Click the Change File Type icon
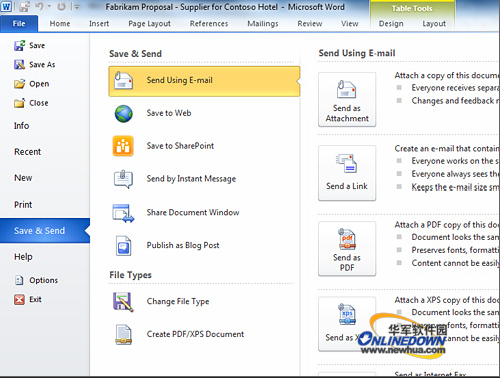This screenshot has width=500, height=378. 123,302
